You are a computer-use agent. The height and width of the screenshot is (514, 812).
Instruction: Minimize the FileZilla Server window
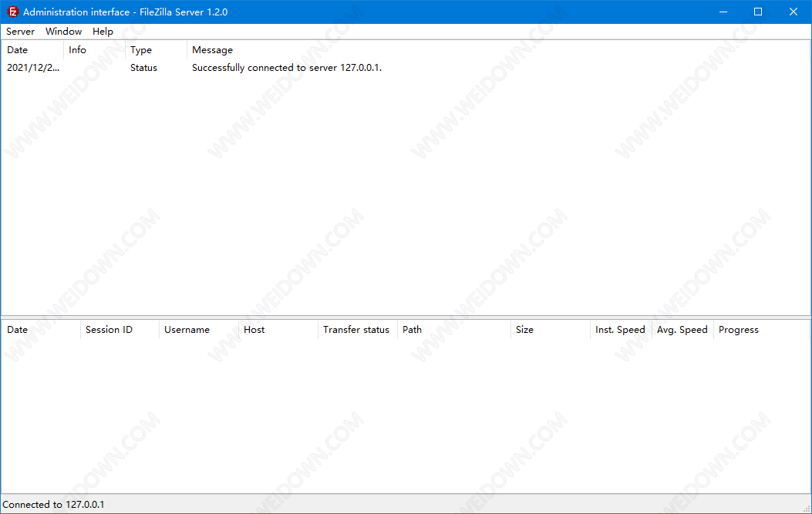tap(723, 12)
